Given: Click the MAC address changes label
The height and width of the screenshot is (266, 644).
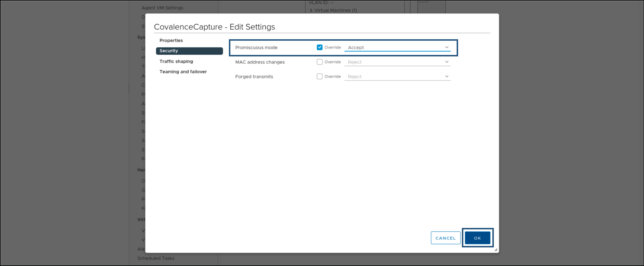Looking at the screenshot, I should (260, 62).
